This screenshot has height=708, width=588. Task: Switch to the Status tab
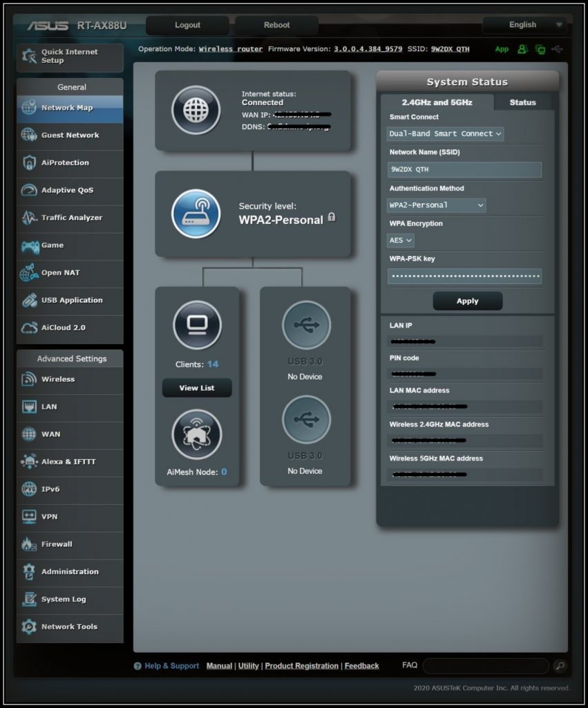[522, 102]
